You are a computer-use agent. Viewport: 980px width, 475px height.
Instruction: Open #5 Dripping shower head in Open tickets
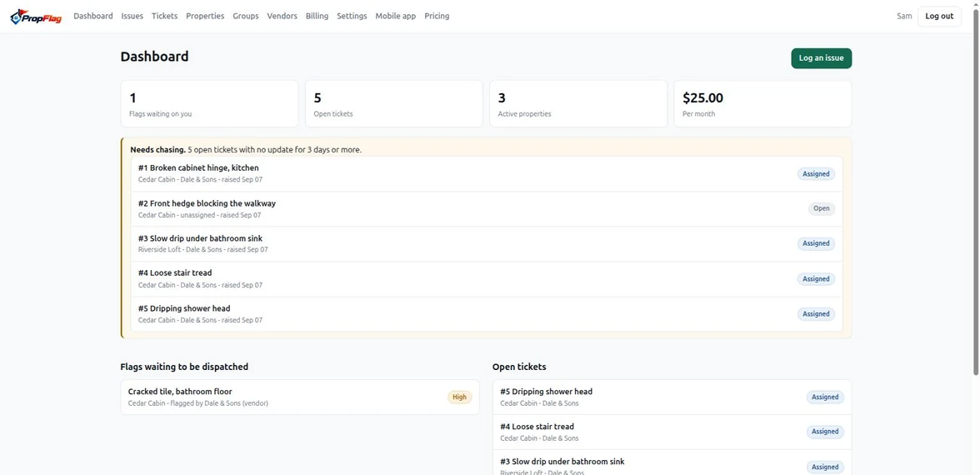coord(672,397)
